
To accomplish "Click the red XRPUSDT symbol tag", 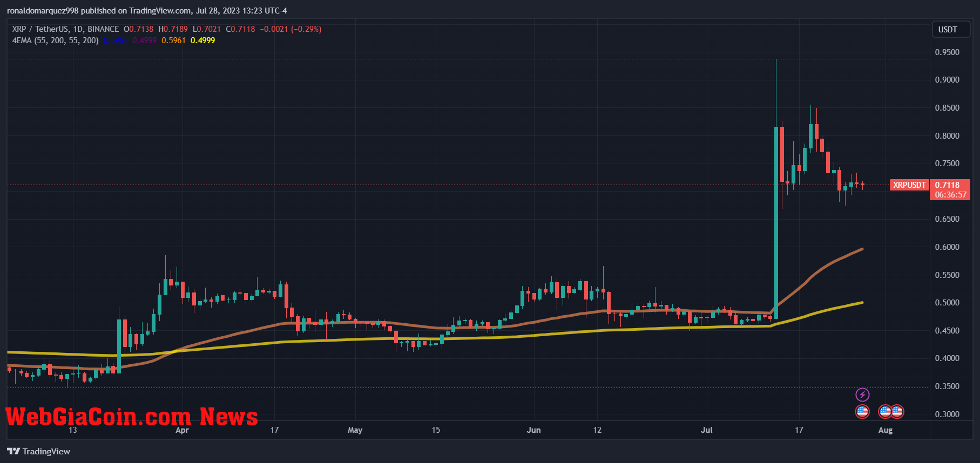I will tap(909, 185).
